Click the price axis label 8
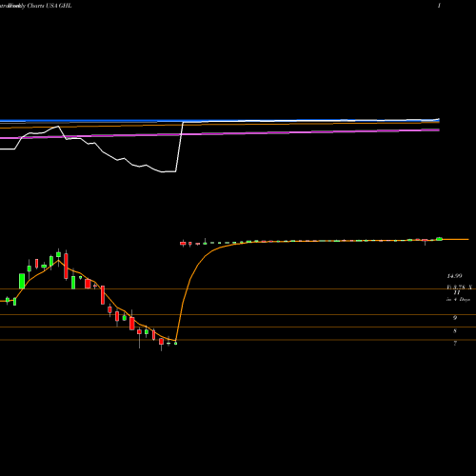 tap(455, 331)
